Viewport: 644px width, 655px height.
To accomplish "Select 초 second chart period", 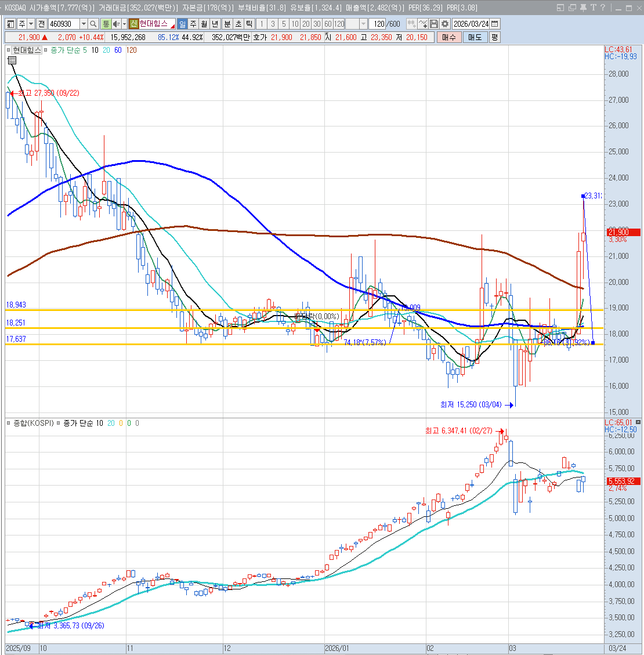I will pos(238,24).
